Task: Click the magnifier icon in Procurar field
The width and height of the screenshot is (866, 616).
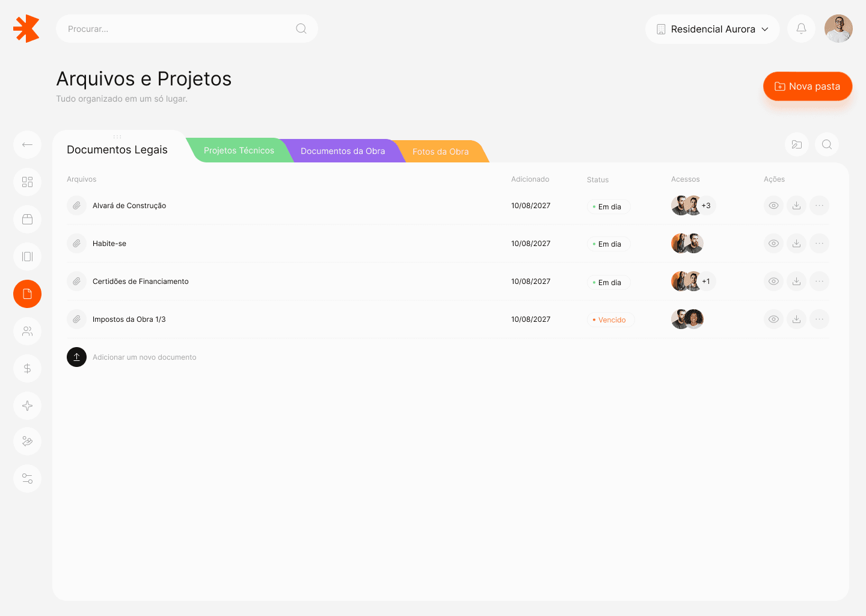Action: pos(301,28)
